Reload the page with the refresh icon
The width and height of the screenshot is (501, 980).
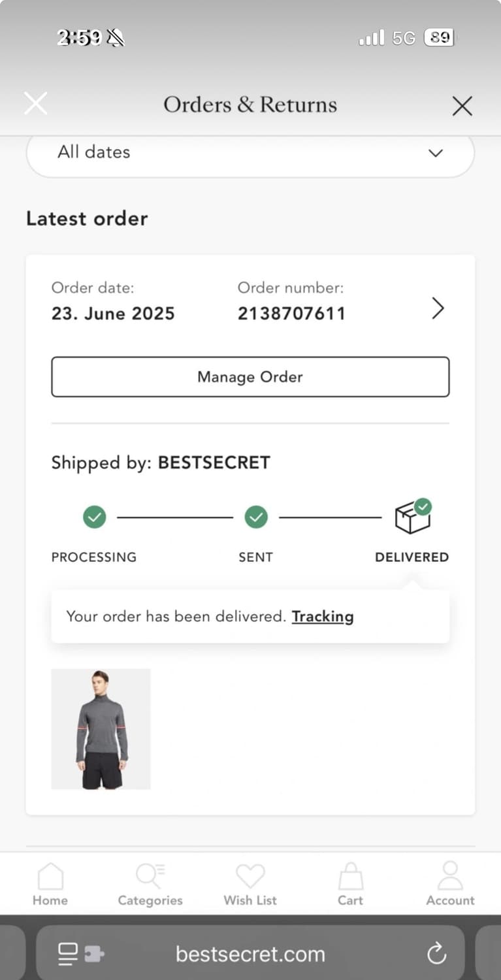click(436, 954)
